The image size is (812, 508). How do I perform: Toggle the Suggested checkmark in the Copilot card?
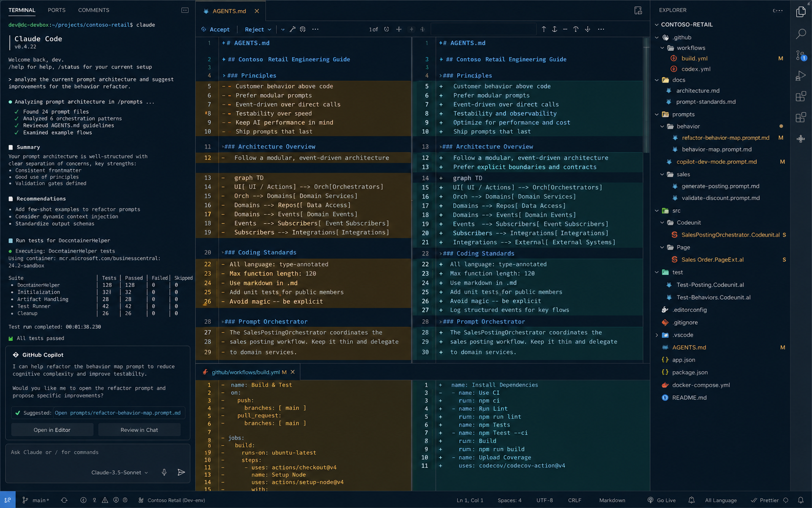pos(17,413)
